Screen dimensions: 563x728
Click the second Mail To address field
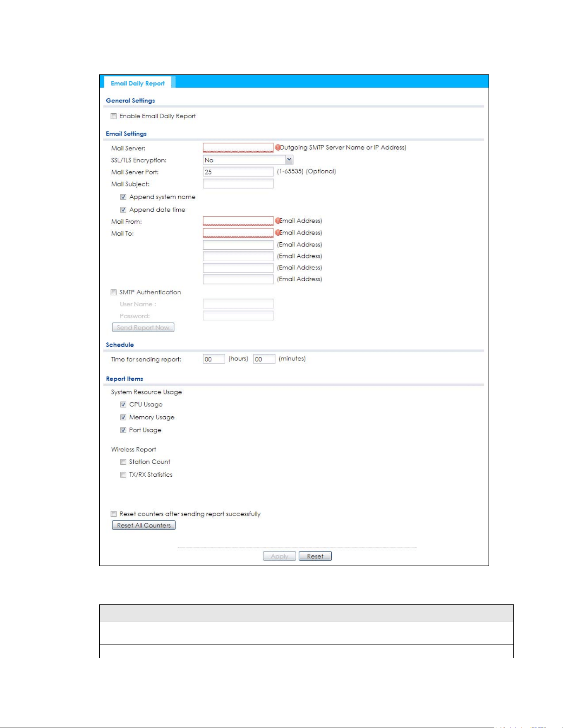click(x=238, y=245)
